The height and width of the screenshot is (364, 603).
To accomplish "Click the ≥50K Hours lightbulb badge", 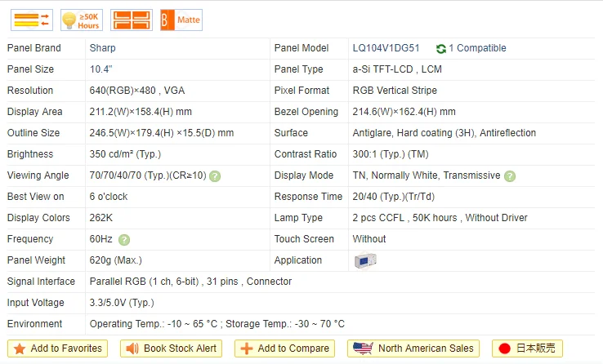I will (x=82, y=20).
